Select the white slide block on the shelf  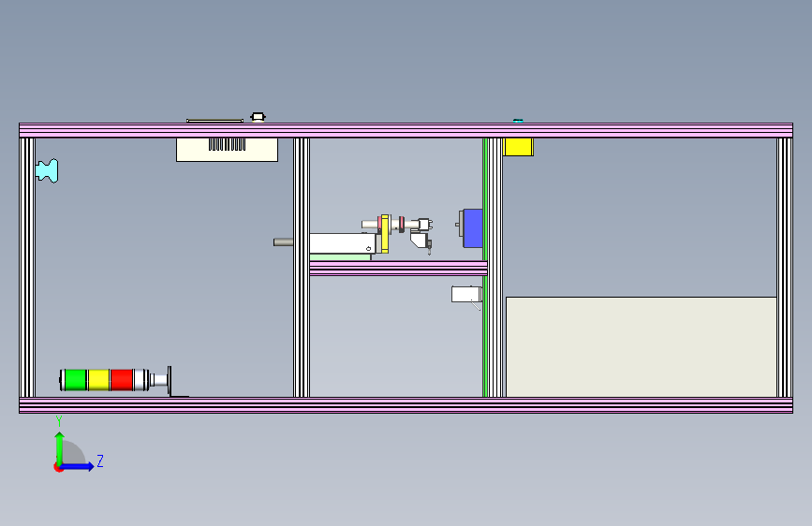(342, 243)
